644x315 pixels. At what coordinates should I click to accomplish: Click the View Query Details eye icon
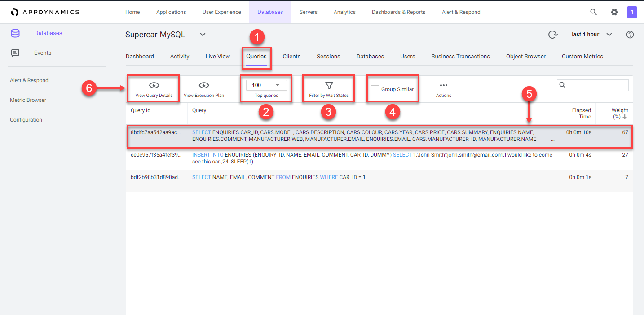tap(154, 85)
